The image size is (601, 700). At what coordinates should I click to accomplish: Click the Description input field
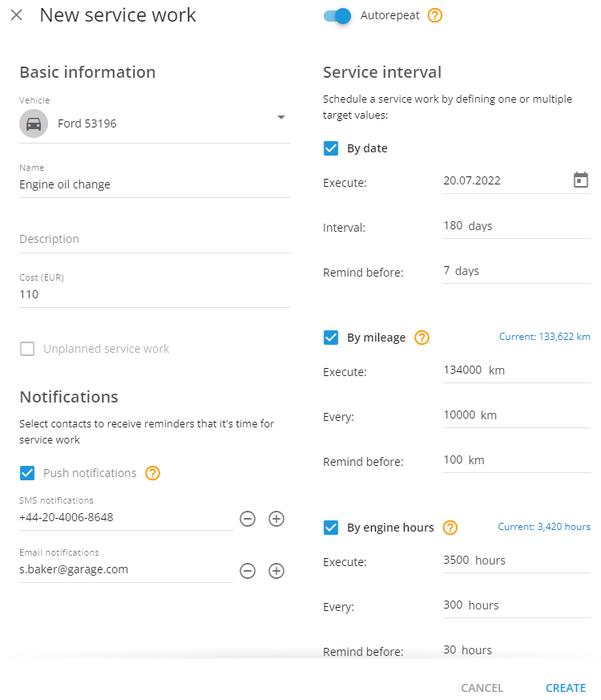154,239
